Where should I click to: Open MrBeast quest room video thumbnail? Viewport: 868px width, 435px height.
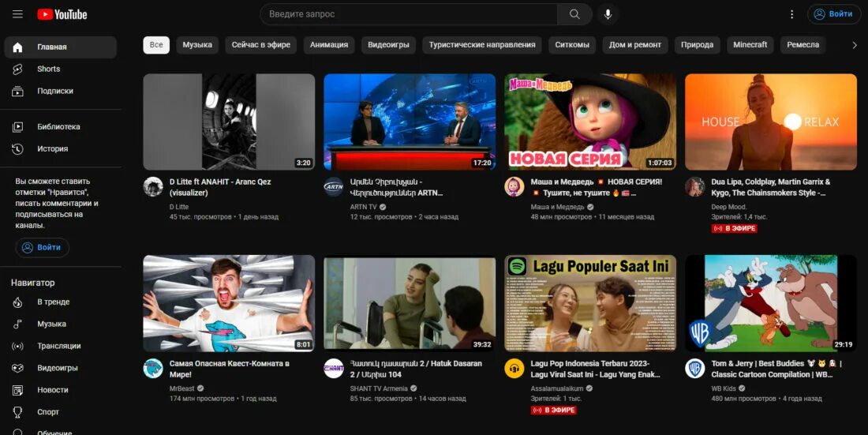tap(229, 304)
